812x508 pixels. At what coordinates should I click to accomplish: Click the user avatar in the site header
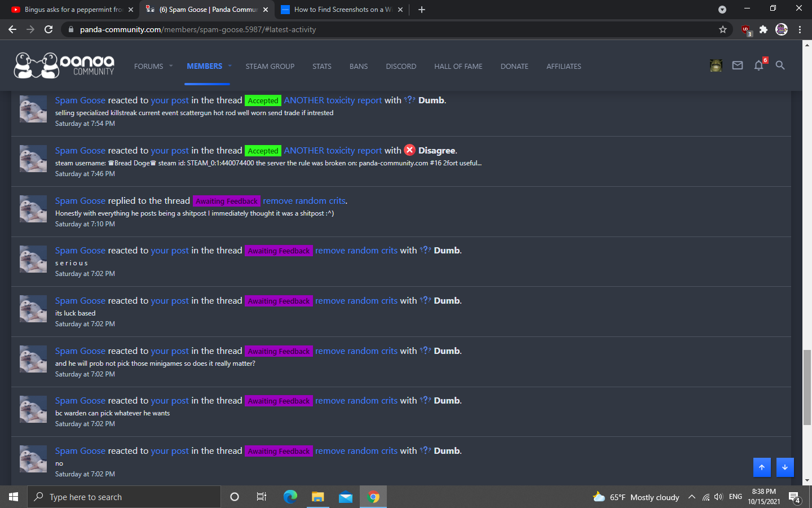point(716,65)
